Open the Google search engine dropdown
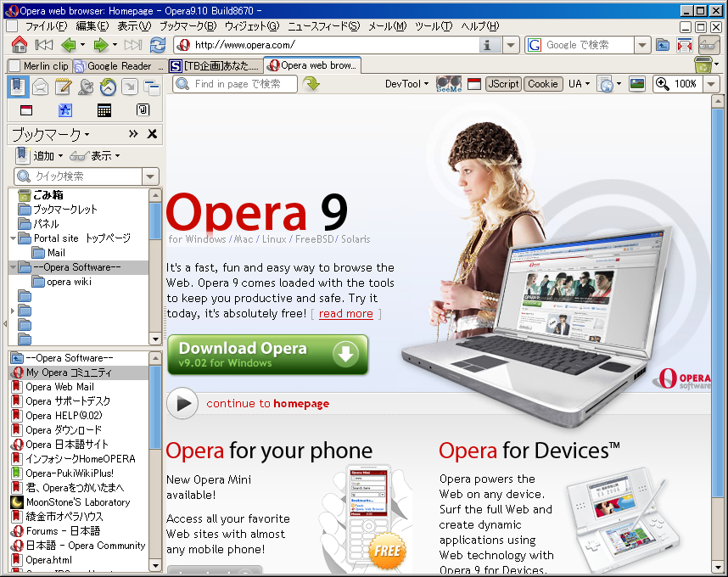Image resolution: width=728 pixels, height=577 pixels. pos(642,45)
